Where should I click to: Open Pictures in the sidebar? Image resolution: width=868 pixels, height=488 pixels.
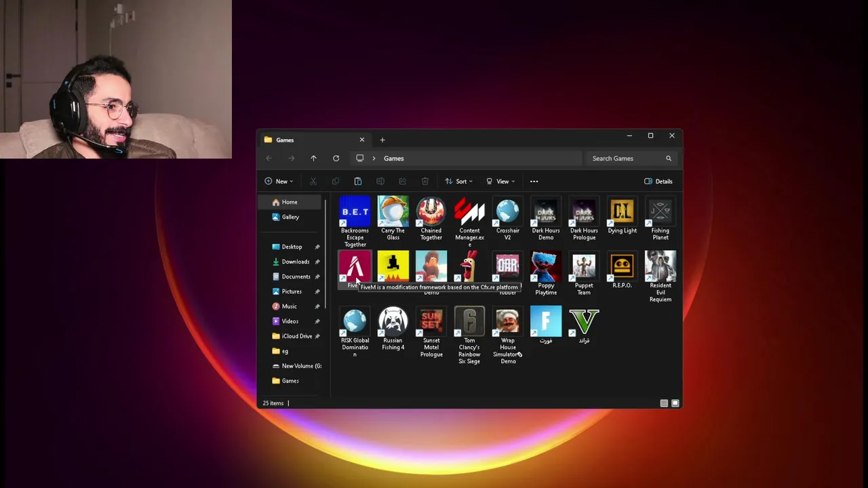[292, 291]
